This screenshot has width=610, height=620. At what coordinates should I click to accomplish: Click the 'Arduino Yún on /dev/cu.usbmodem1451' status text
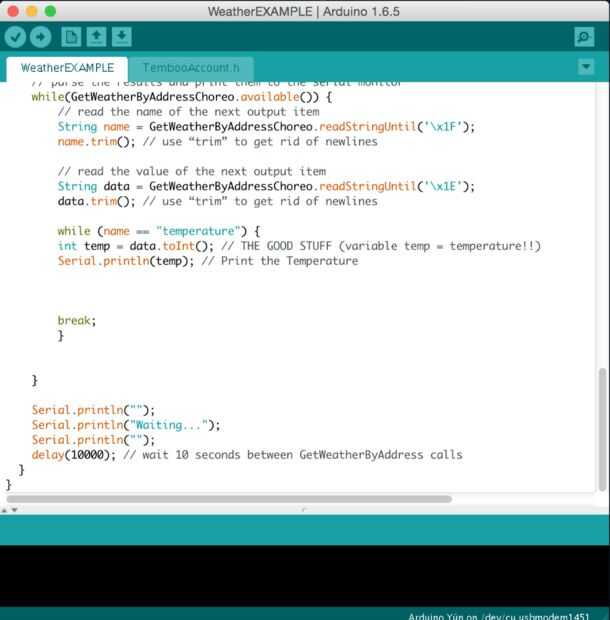(x=498, y=616)
